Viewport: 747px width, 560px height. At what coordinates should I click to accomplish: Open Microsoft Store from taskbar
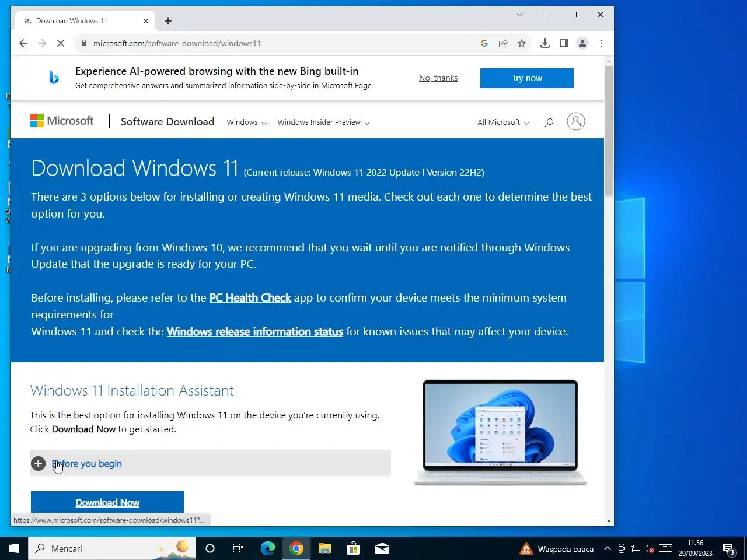(353, 548)
